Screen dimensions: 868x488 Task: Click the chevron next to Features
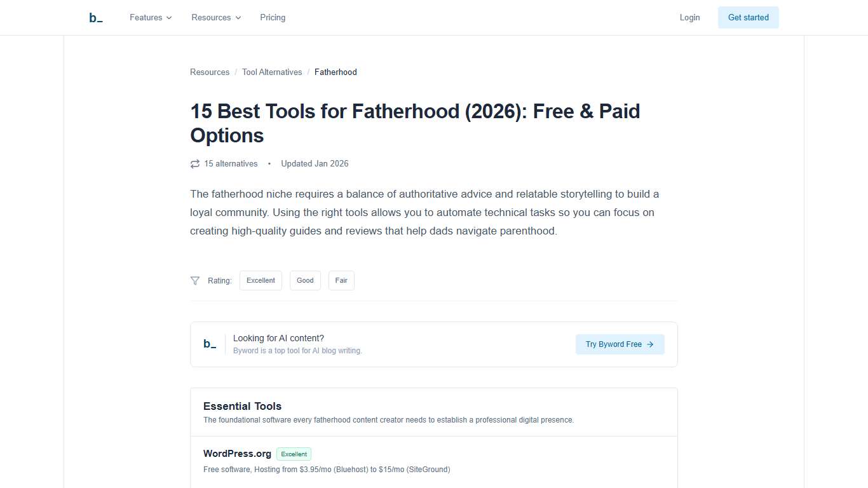click(x=169, y=18)
